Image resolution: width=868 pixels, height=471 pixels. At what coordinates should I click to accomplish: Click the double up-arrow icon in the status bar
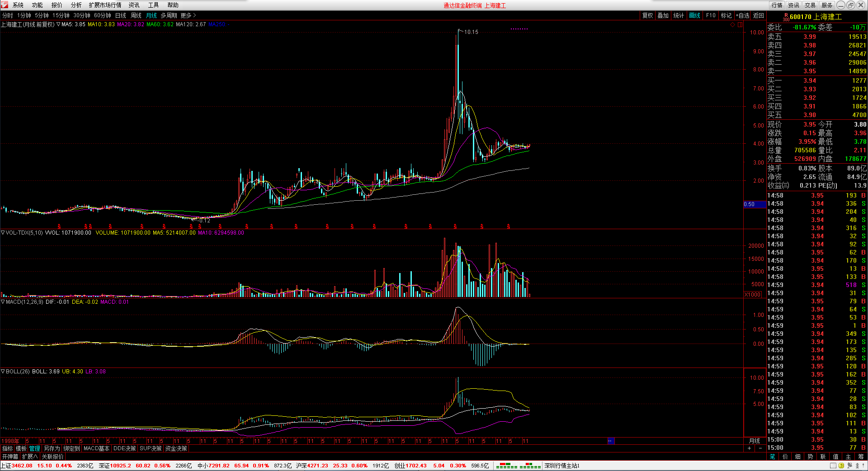(857, 466)
